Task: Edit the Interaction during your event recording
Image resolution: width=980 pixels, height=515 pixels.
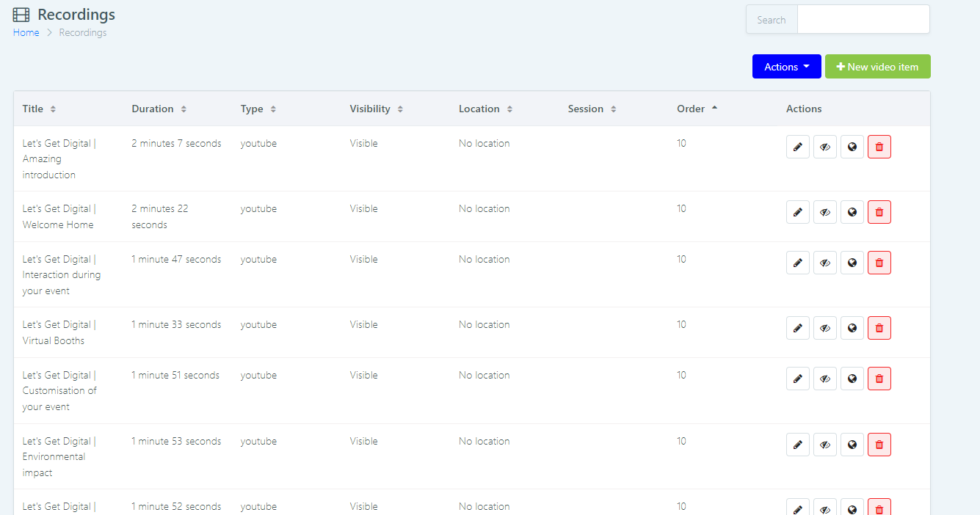Action: coord(798,263)
